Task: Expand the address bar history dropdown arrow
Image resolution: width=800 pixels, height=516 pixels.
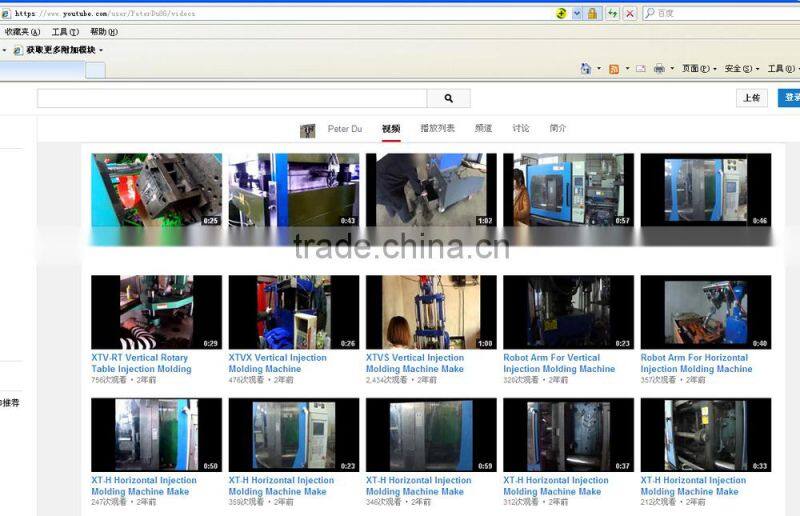Action: (x=577, y=13)
